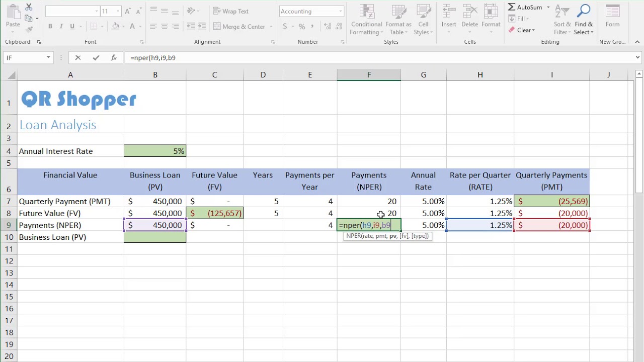
Task: Open the Sort & Filter menu
Action: point(562,20)
